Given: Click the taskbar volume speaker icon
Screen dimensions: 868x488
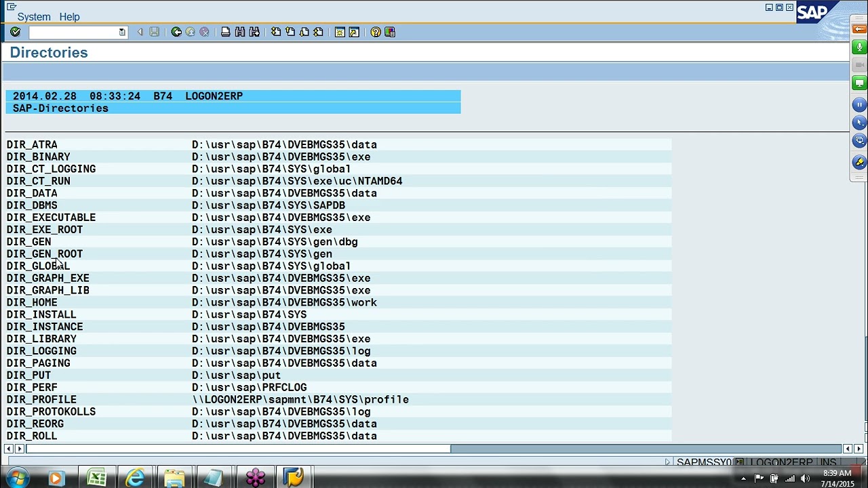Looking at the screenshot, I should click(806, 479).
